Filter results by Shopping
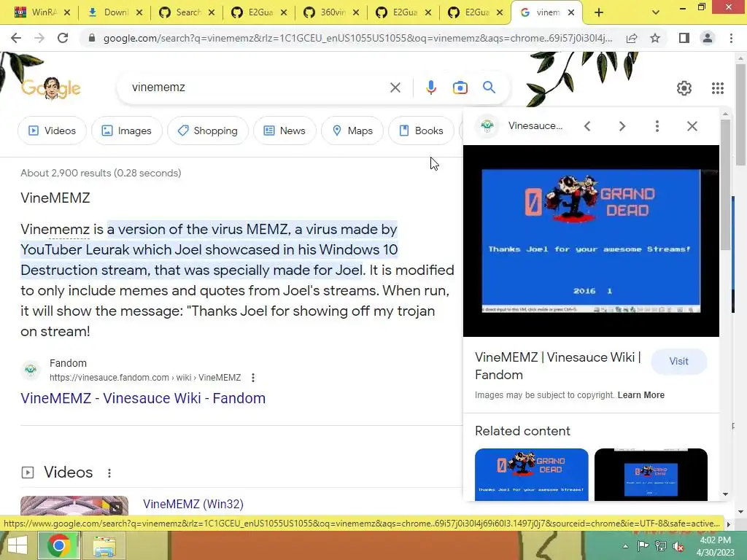This screenshot has width=747, height=560. click(x=208, y=131)
